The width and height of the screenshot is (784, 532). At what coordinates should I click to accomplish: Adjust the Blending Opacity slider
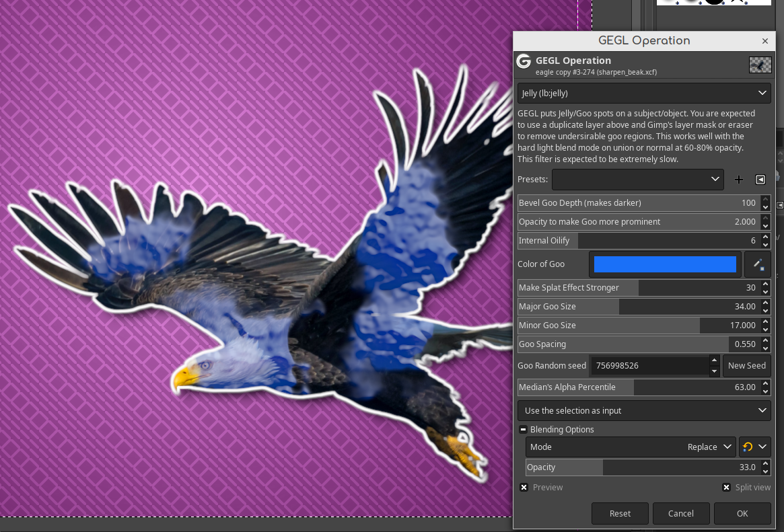click(x=643, y=467)
